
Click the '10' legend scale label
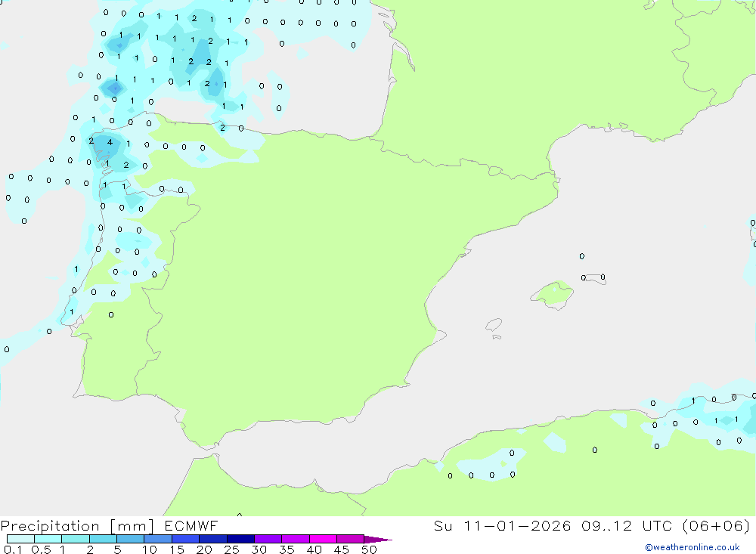tap(150, 549)
